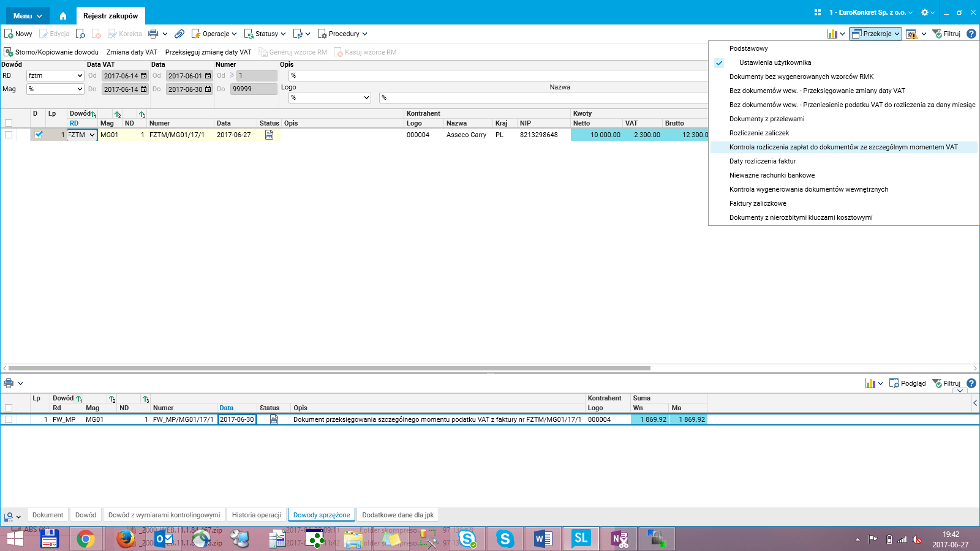Choose Faktury zaliczkowe menu entry
The width and height of the screenshot is (980, 551).
coord(758,203)
